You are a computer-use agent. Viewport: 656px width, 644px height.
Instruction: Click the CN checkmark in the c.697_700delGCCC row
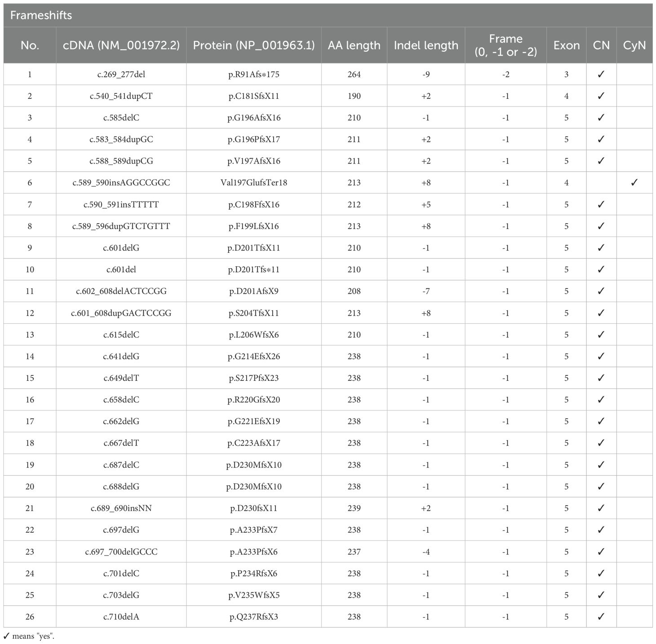(601, 551)
